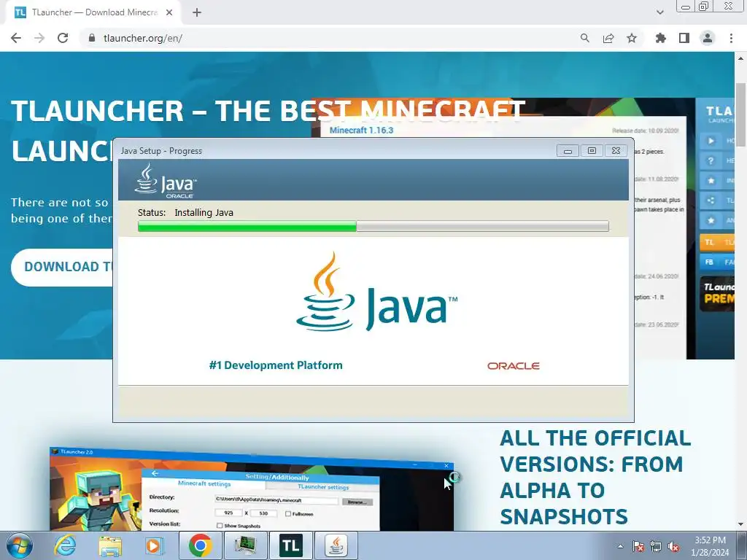Viewport: 747px width, 560px height.
Task: Open the network tray icon
Action: point(656,546)
